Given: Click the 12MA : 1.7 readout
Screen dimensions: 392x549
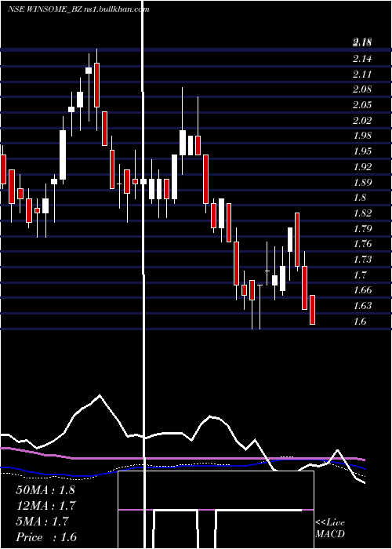Looking at the screenshot, I should tap(45, 506).
